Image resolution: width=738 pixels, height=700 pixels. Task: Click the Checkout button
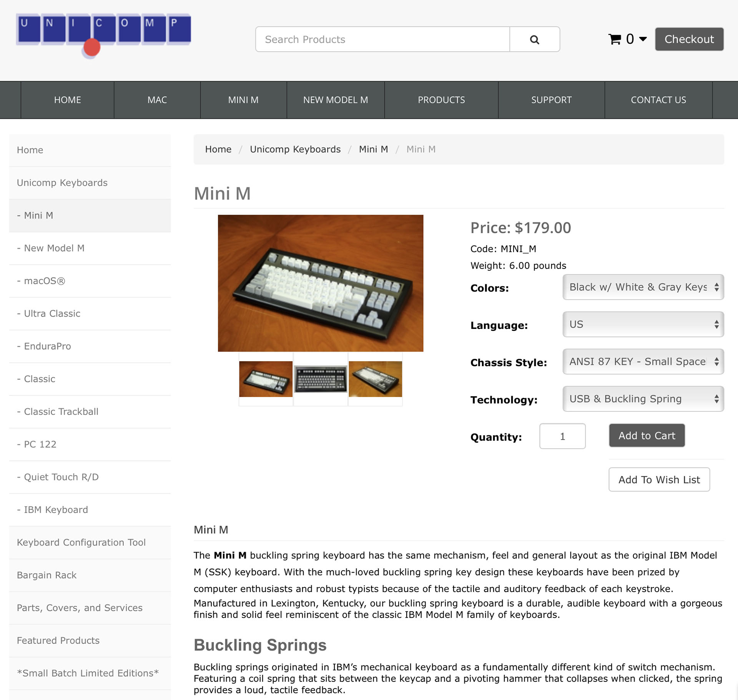(x=689, y=39)
